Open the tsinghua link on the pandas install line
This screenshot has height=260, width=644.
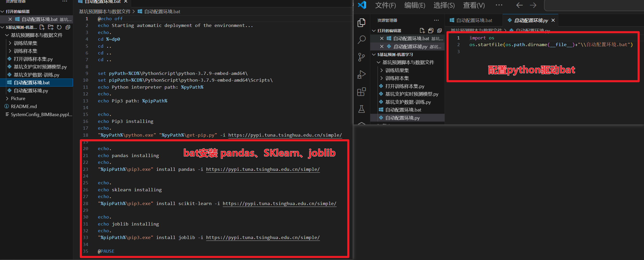(x=263, y=169)
